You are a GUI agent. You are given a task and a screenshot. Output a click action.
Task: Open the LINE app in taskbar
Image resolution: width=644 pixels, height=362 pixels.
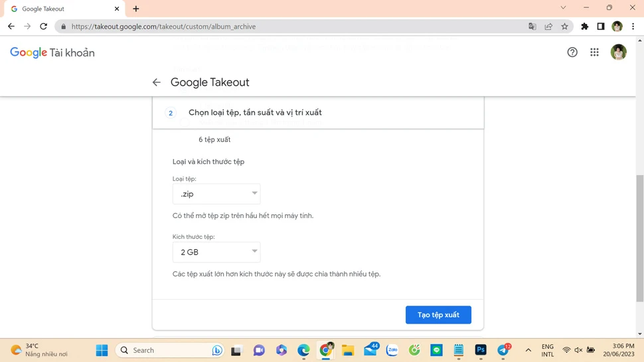pos(437,350)
